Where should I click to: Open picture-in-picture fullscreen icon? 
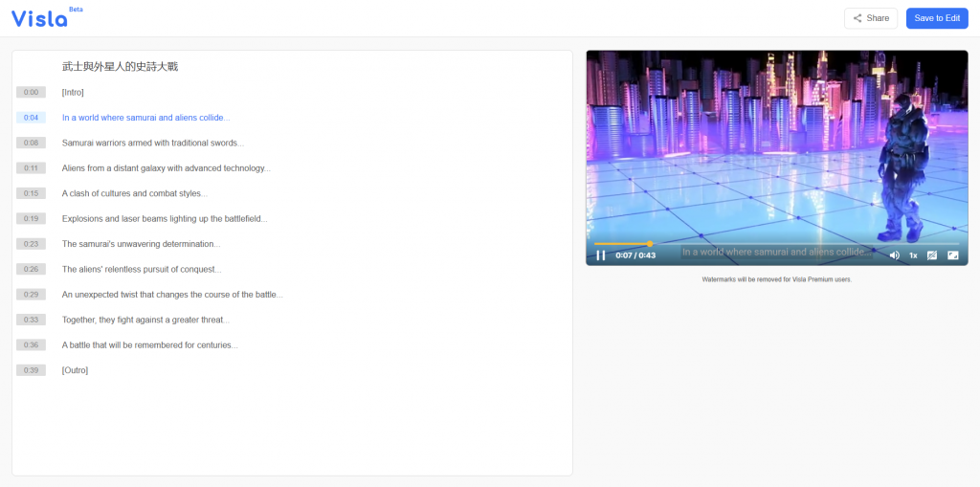pos(953,255)
